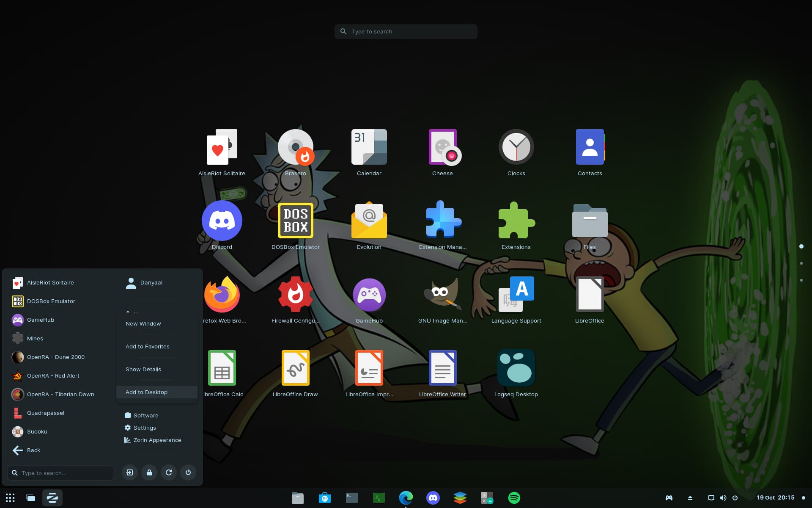Click the lock screen button in menu
812x508 pixels.
pos(149,472)
